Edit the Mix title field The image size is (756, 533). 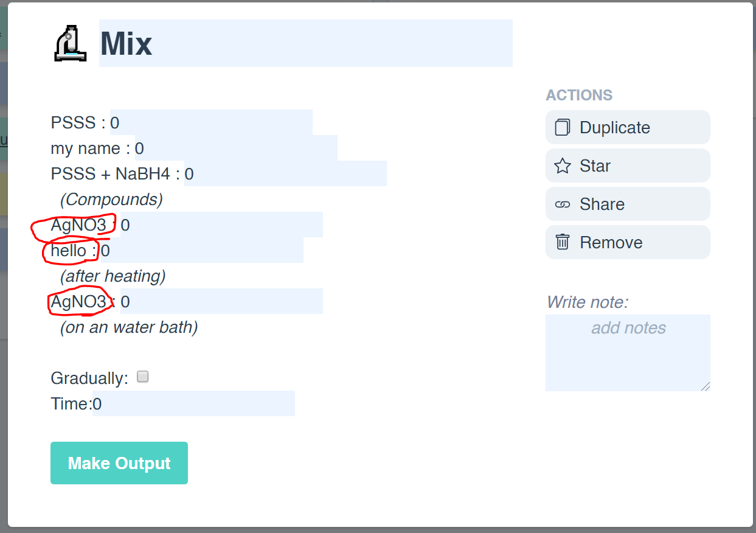coord(306,43)
